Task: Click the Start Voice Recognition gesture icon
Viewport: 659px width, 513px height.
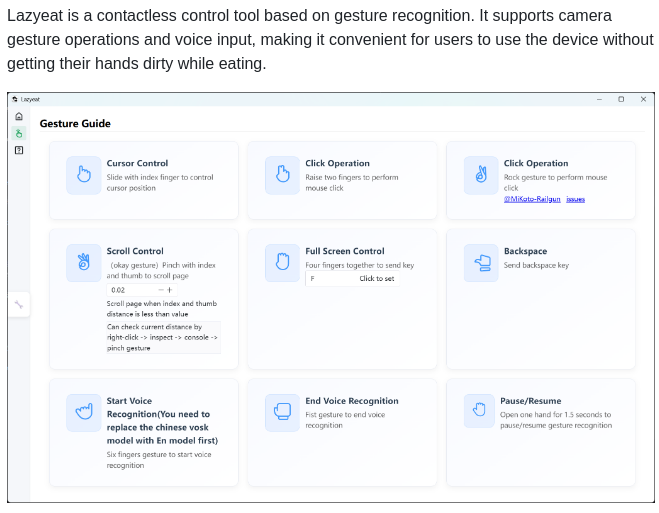Action: tap(84, 412)
